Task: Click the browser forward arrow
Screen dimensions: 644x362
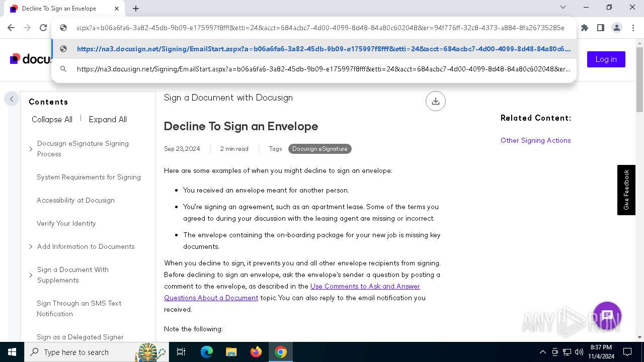Action: [x=27, y=28]
